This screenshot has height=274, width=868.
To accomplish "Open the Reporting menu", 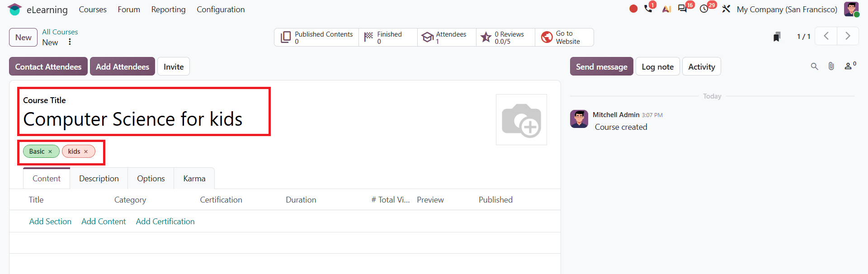I will pos(168,9).
